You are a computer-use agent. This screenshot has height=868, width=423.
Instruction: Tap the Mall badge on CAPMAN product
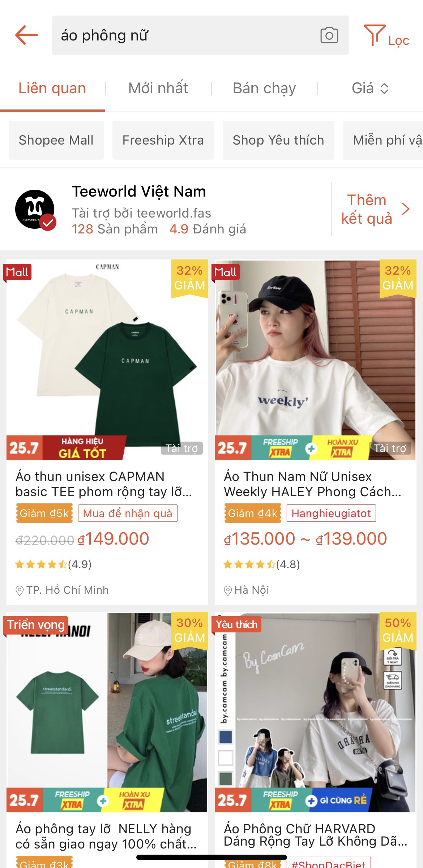[x=17, y=272]
